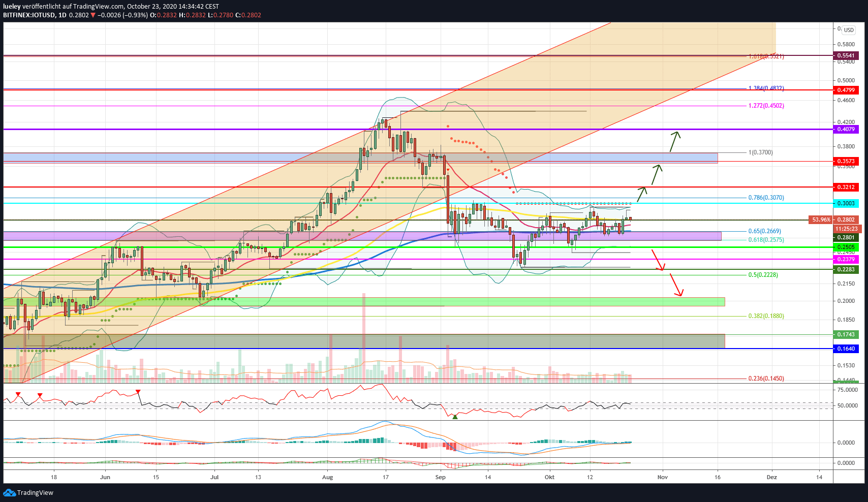Click the 18 date tick before Jun
Screen dimensions: 868x502
pyautogui.click(x=54, y=477)
